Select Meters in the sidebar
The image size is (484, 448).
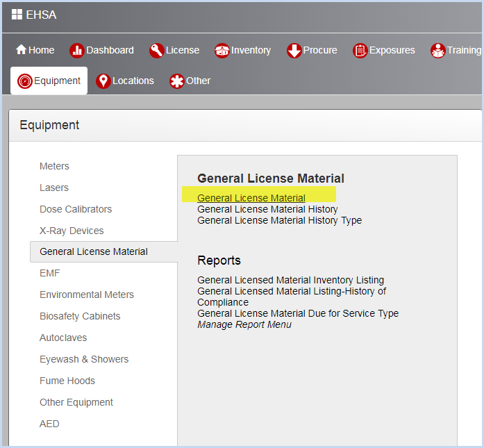coord(54,166)
